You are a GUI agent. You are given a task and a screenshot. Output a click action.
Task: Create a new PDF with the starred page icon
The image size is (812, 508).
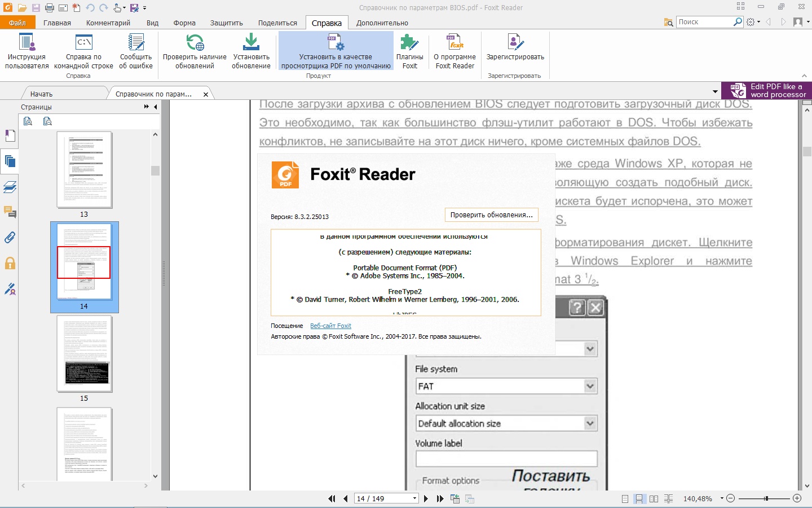76,8
